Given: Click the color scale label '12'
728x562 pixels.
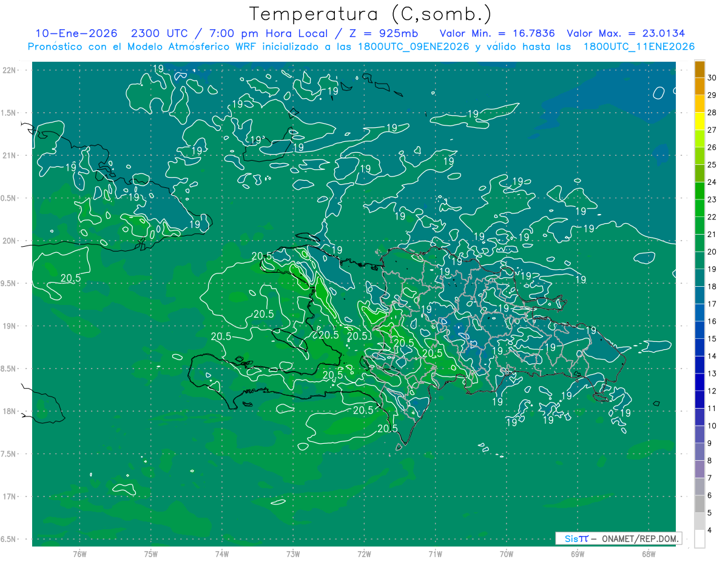Looking at the screenshot, I should pos(712,391).
